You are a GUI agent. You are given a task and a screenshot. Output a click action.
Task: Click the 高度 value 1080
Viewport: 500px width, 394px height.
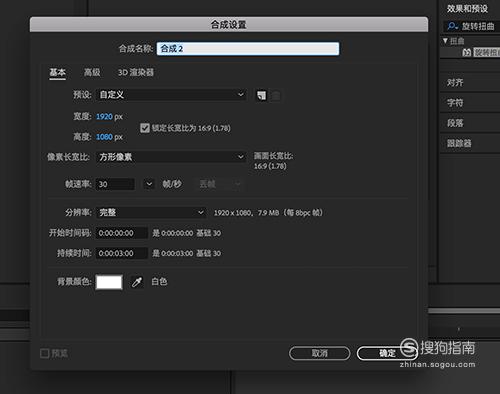[x=104, y=137]
